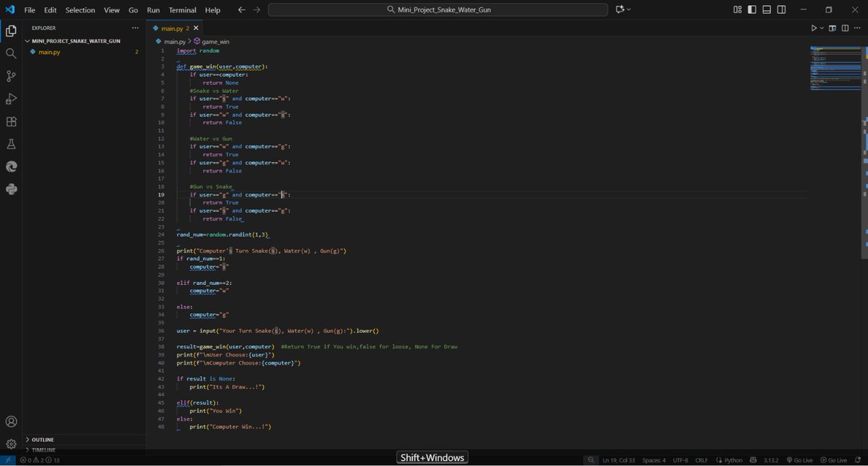
Task: Go forward with the right arrow
Action: point(257,10)
